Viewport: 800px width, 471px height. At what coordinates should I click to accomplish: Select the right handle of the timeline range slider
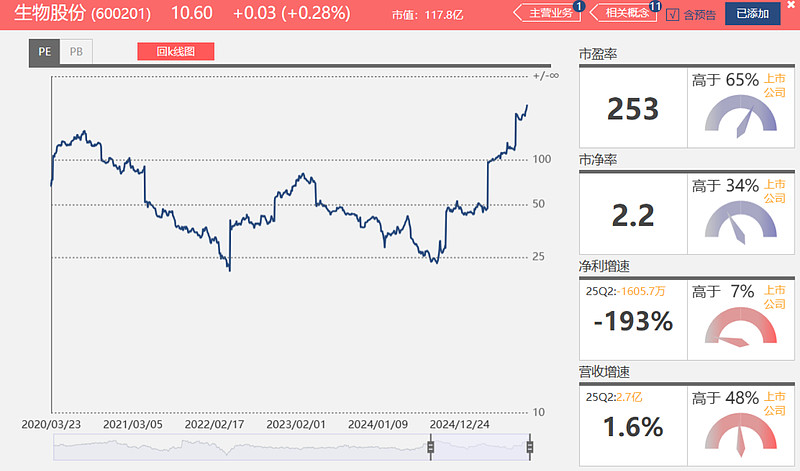[530, 447]
